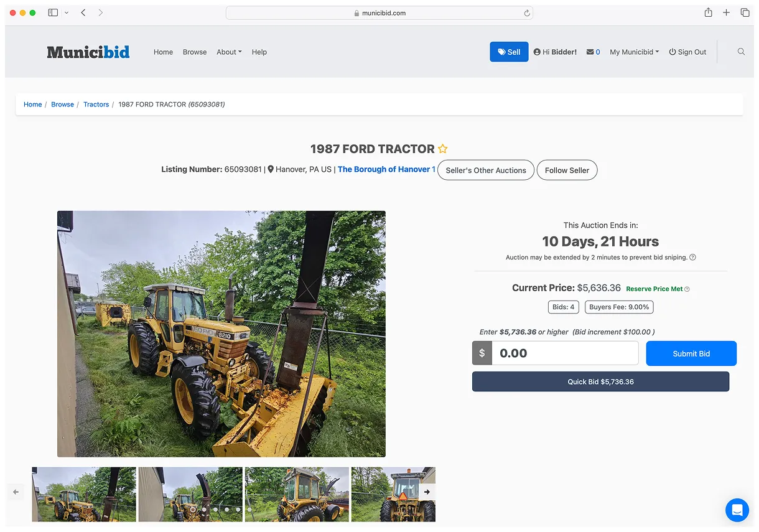Click Sign Out

click(687, 52)
